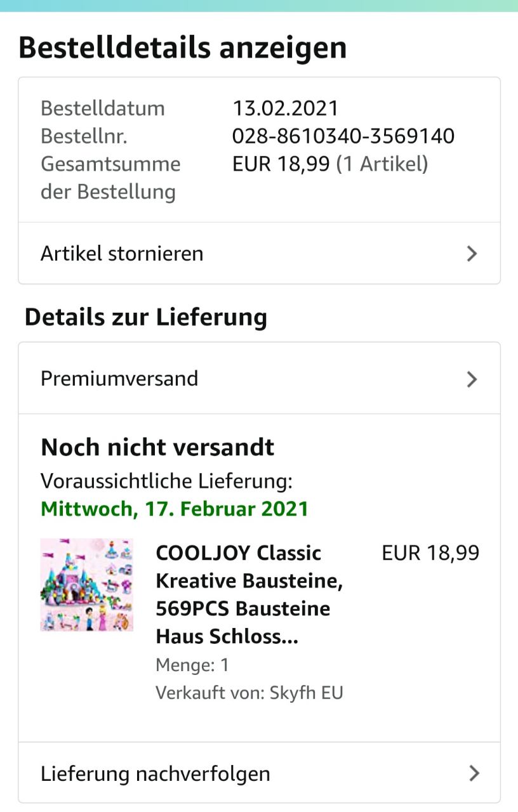
Task: Tap the Noch nicht versandt status
Action: click(x=157, y=447)
